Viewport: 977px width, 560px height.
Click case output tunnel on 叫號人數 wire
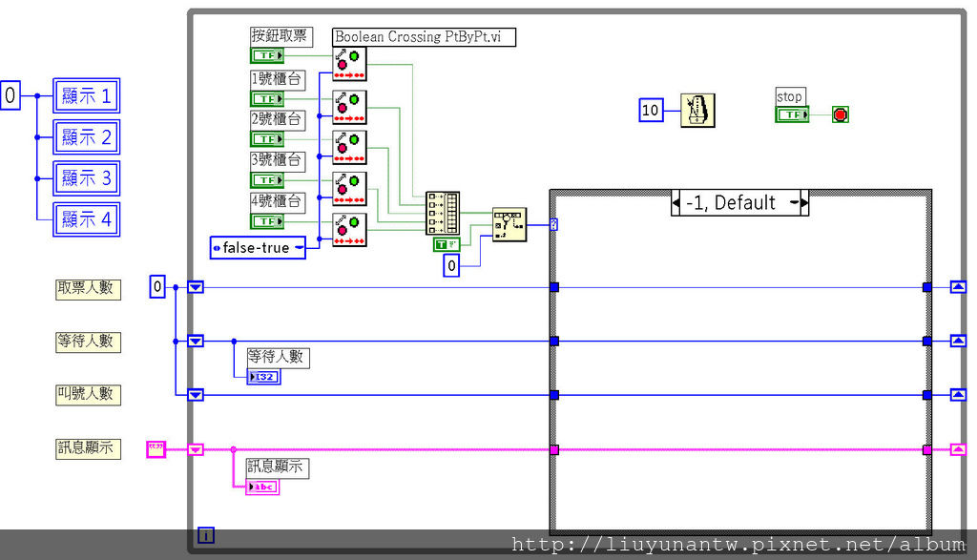927,394
